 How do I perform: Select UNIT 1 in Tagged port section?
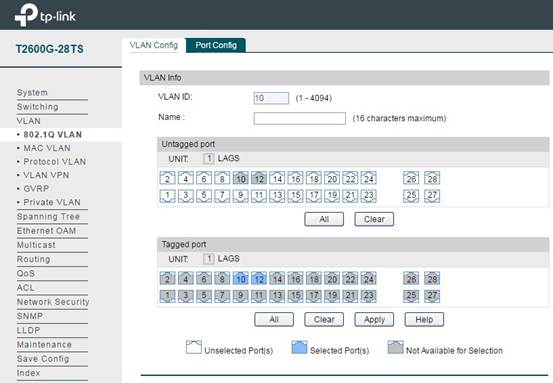pyautogui.click(x=208, y=259)
